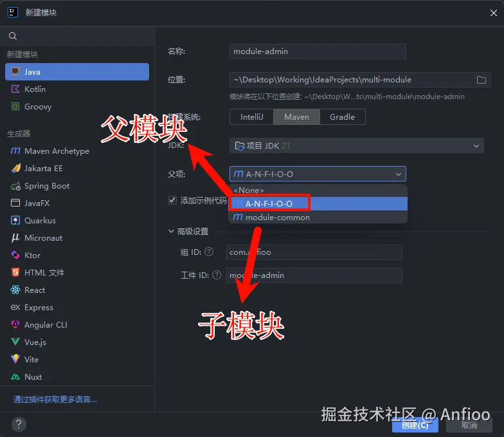Pick the JavaFX icon
Screen dimensions: 504x437
[15, 203]
